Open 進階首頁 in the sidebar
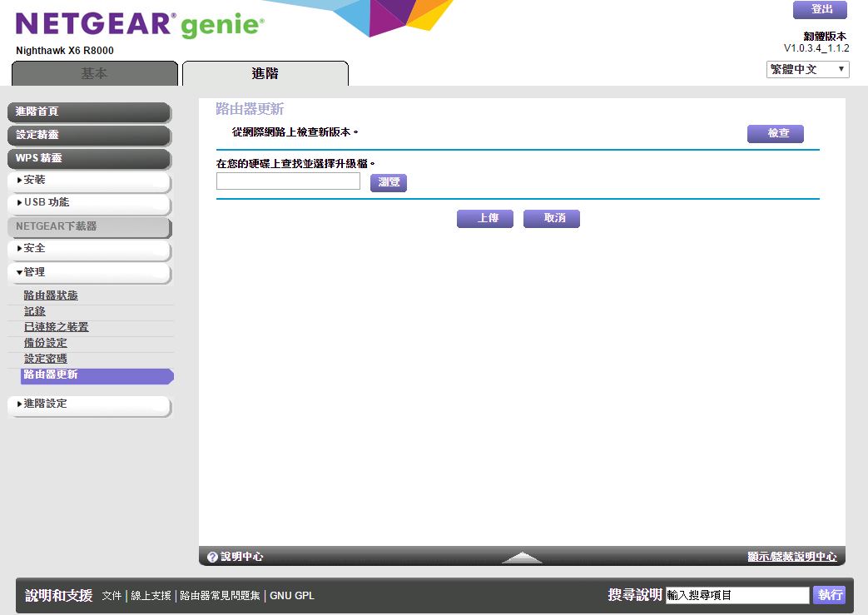 [89, 112]
